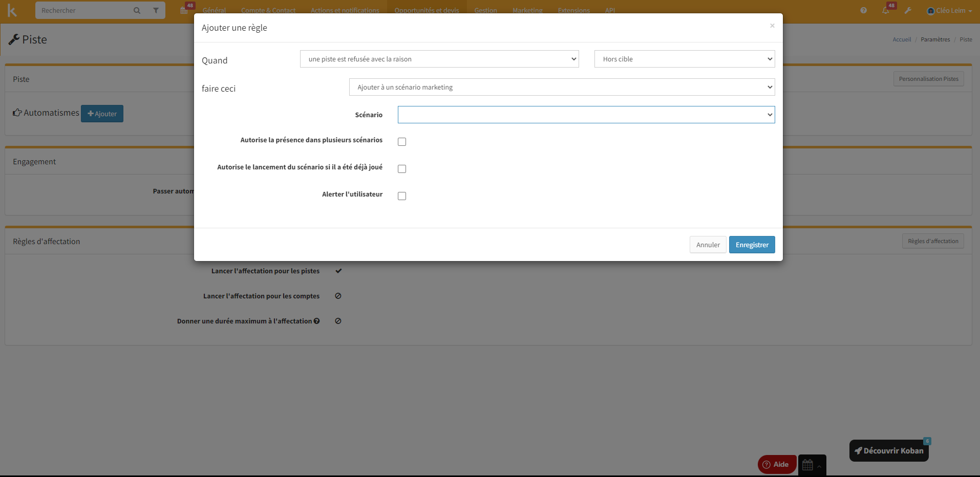
Task: Open the bottom calendar widget icon
Action: click(807, 465)
